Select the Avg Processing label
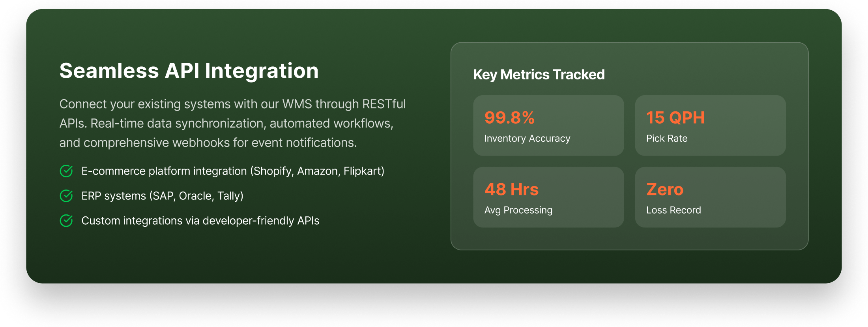This screenshot has width=868, height=327. 518,210
